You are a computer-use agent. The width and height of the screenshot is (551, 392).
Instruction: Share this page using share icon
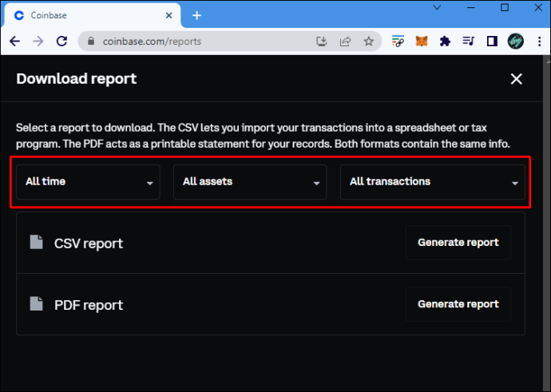pyautogui.click(x=345, y=42)
